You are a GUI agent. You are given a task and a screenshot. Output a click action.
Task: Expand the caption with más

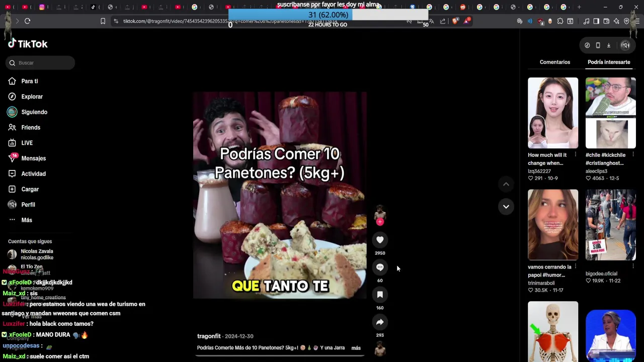(356, 348)
